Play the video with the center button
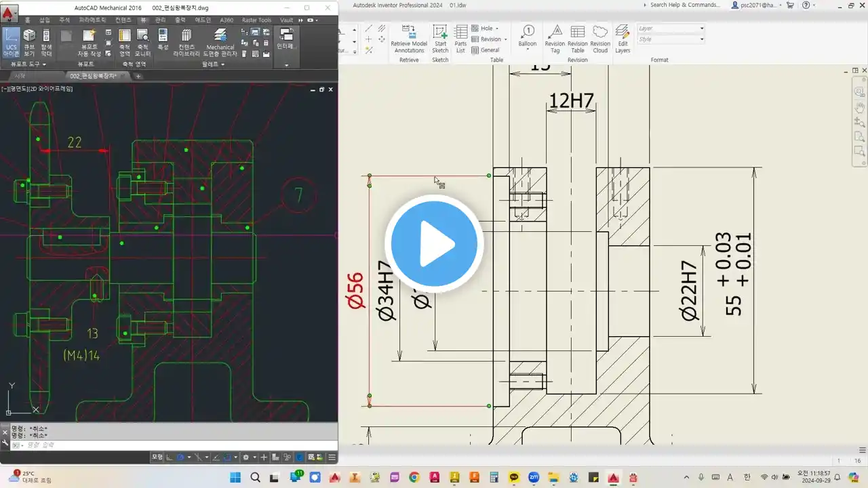The height and width of the screenshot is (488, 868). coord(434,244)
